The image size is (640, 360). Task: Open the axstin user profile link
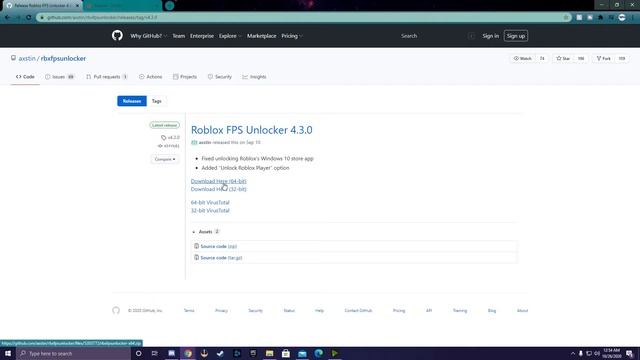click(27, 58)
